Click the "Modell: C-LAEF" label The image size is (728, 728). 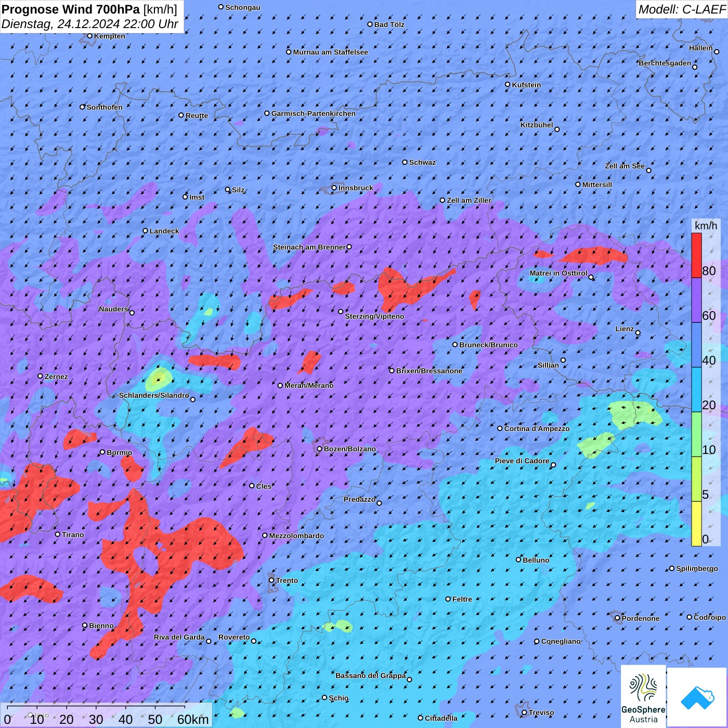tap(682, 9)
